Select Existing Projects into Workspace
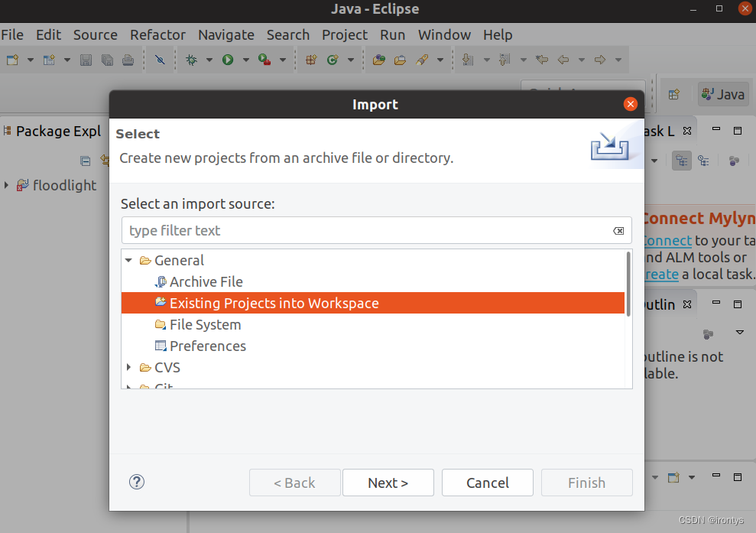 click(373, 303)
